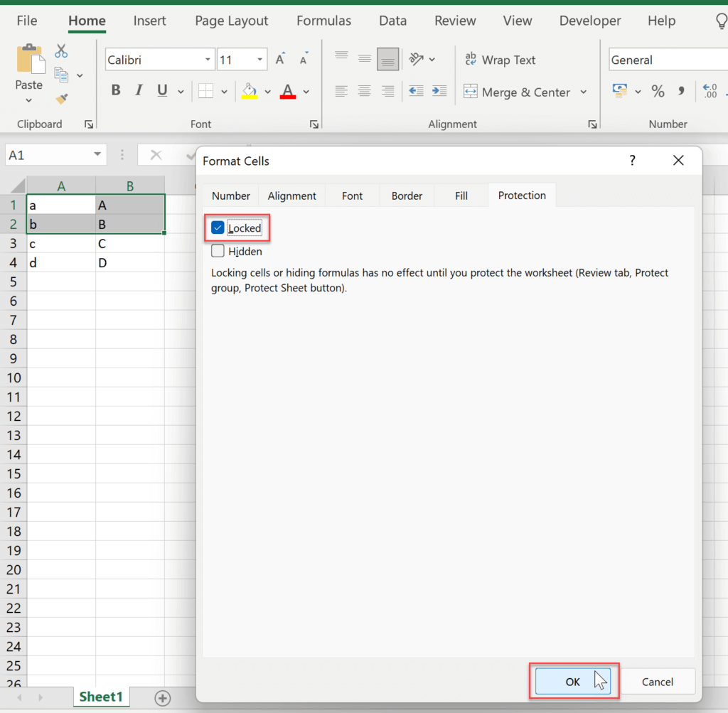
Task: Select Middle Align icon
Action: (365, 58)
